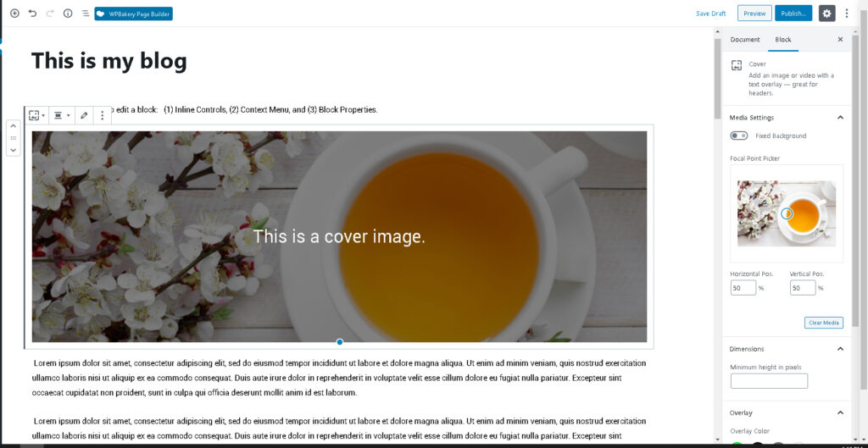Toggle the settings gear sidebar icon
This screenshot has width=868, height=448.
(826, 14)
